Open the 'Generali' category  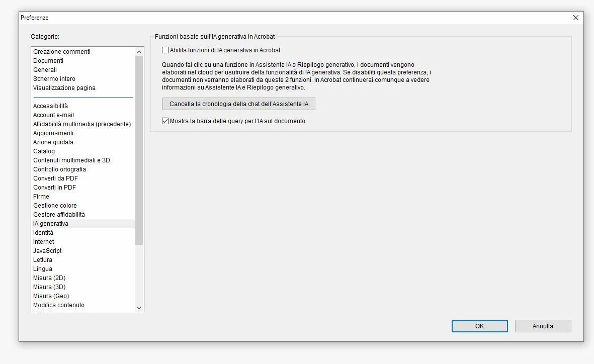pyautogui.click(x=45, y=70)
